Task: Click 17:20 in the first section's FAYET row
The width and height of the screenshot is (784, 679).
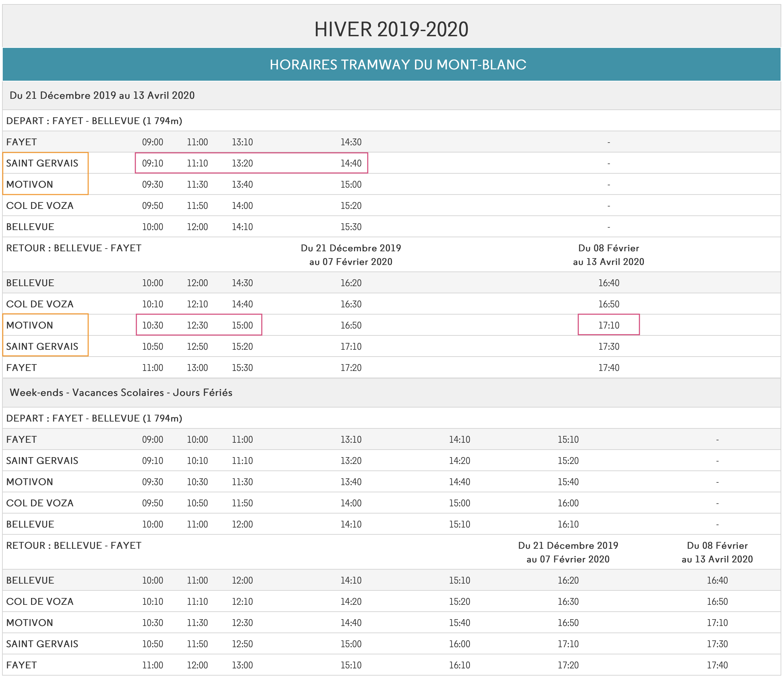Action: [351, 368]
